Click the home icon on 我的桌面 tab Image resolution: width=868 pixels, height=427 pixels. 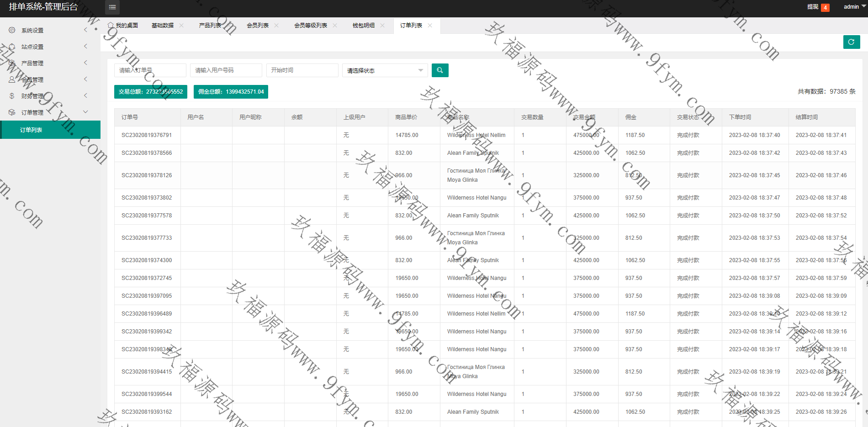pos(111,25)
